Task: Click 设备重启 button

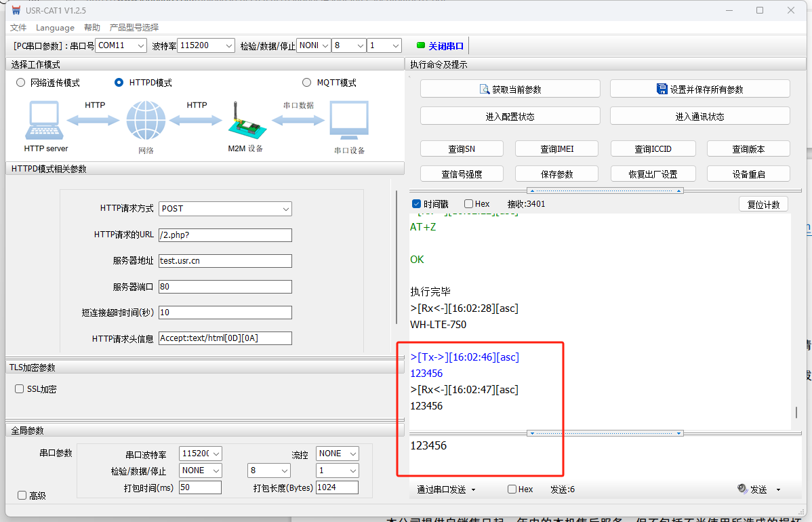Action: coord(748,174)
